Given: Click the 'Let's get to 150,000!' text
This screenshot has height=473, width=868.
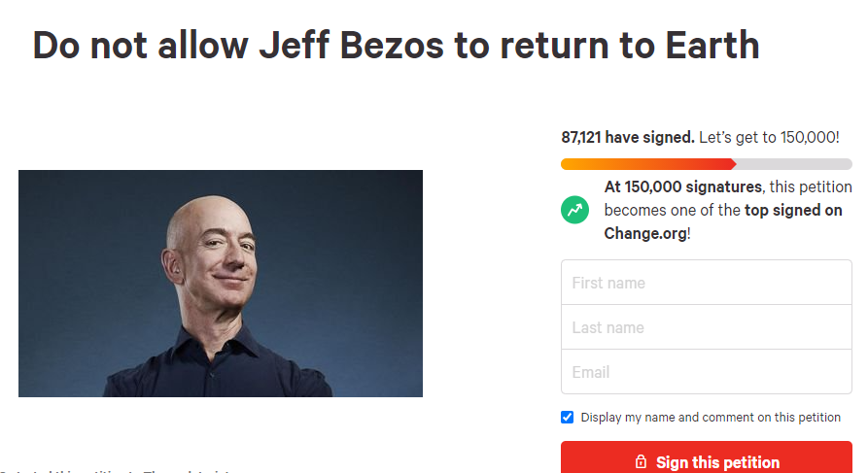Looking at the screenshot, I should point(769,137).
